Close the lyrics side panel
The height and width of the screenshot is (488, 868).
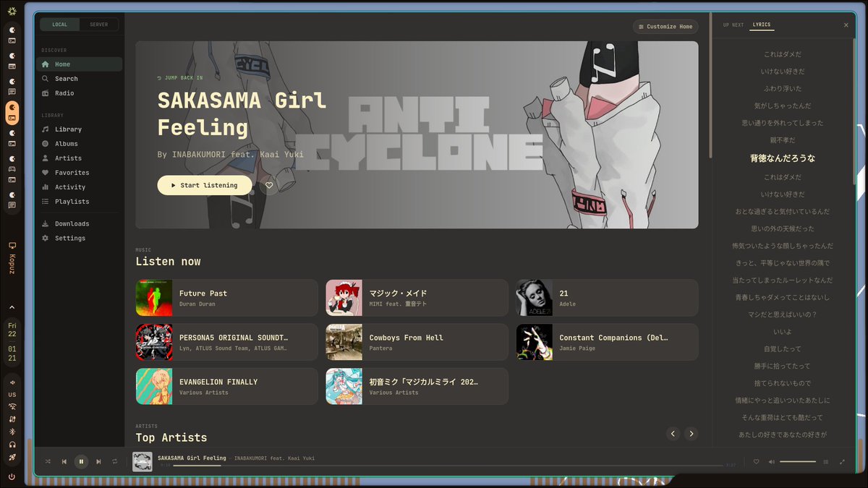[846, 25]
